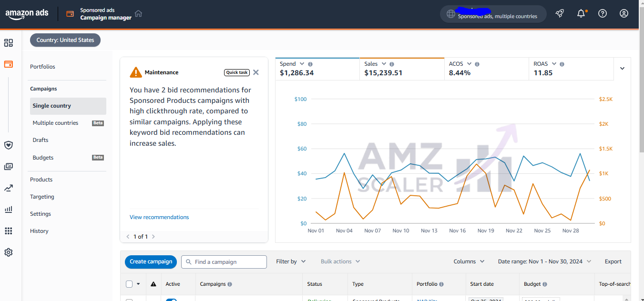Open the creative assets image icon
The image size is (644, 301).
[x=9, y=166]
